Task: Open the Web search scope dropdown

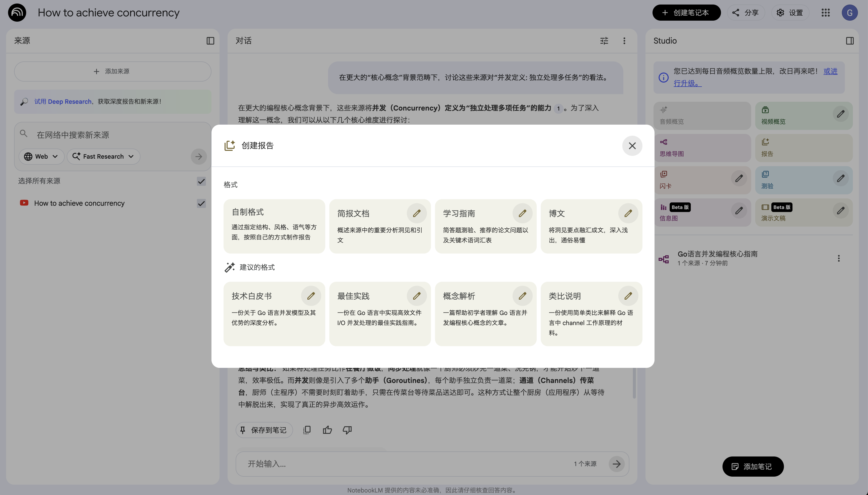Action: click(x=41, y=156)
